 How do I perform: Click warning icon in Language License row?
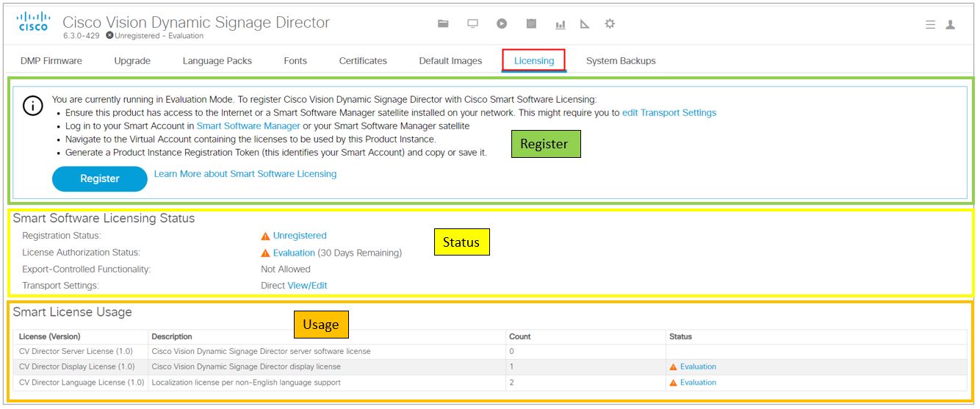tap(673, 383)
